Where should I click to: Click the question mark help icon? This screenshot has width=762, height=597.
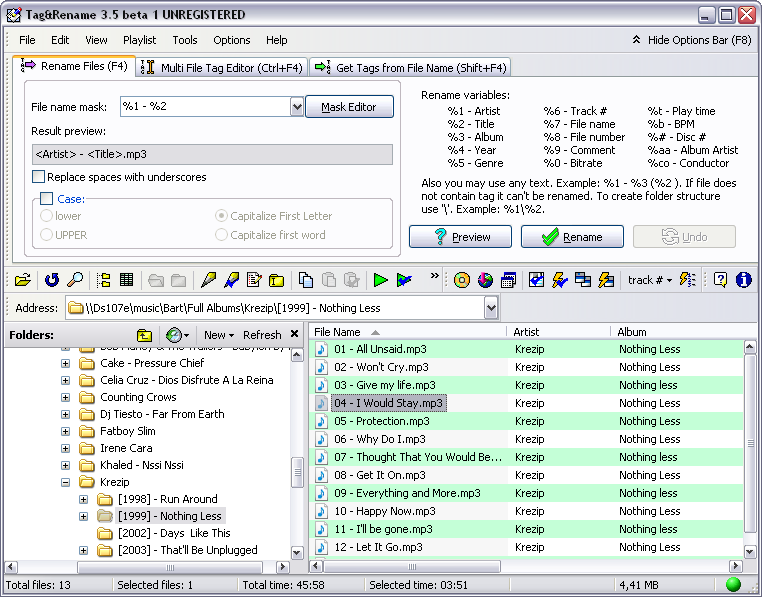720,280
